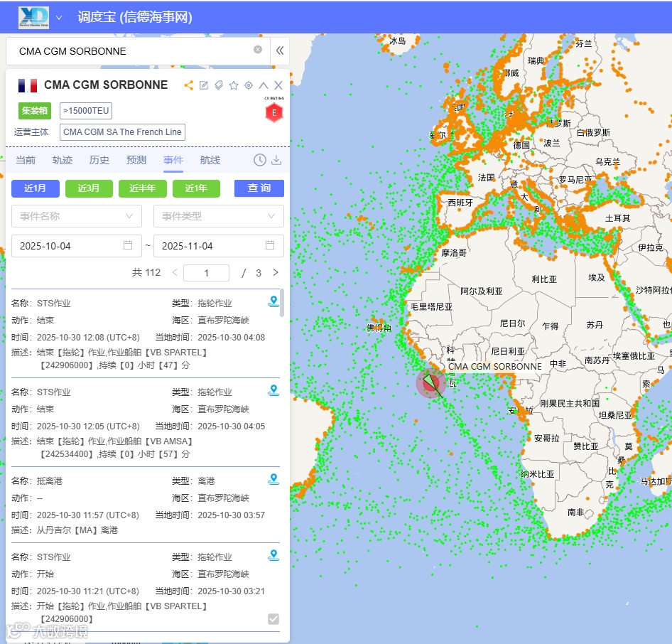Open the 事件名称 dropdown
The width and height of the screenshot is (672, 644).
[76, 216]
